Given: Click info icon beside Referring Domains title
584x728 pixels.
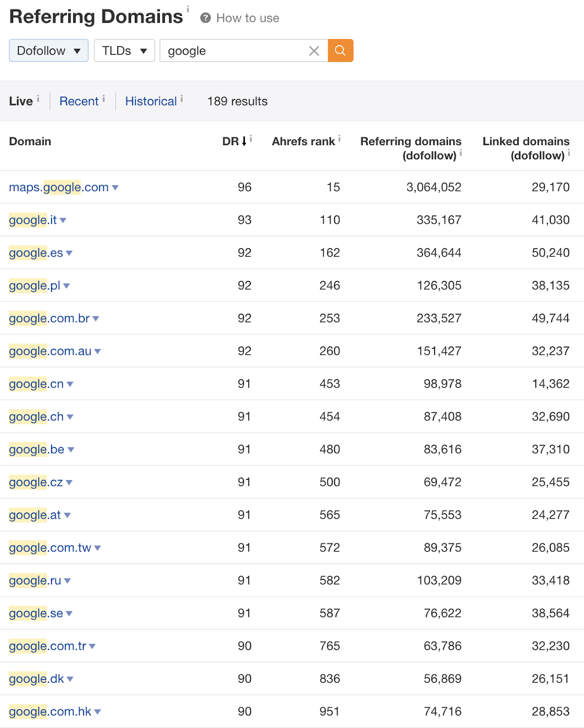Looking at the screenshot, I should coord(188,9).
